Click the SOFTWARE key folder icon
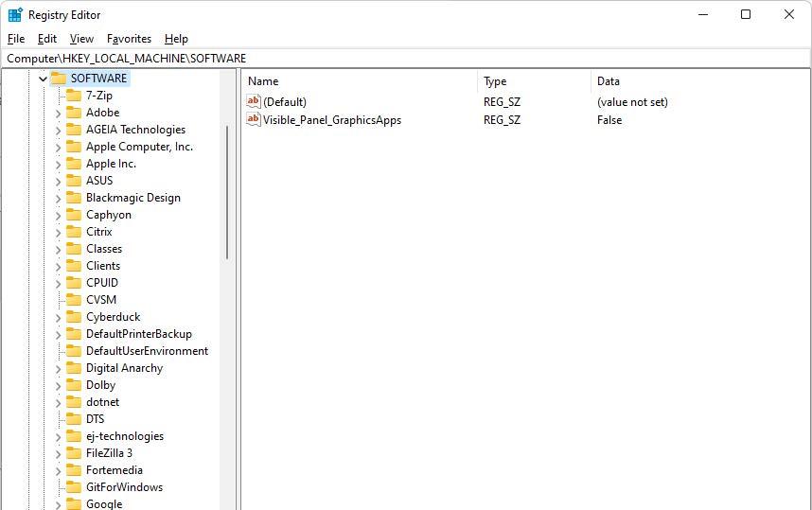 [59, 79]
